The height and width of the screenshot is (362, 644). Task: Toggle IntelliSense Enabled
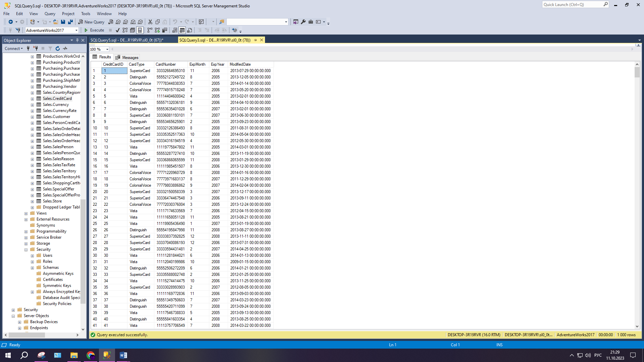point(140,30)
